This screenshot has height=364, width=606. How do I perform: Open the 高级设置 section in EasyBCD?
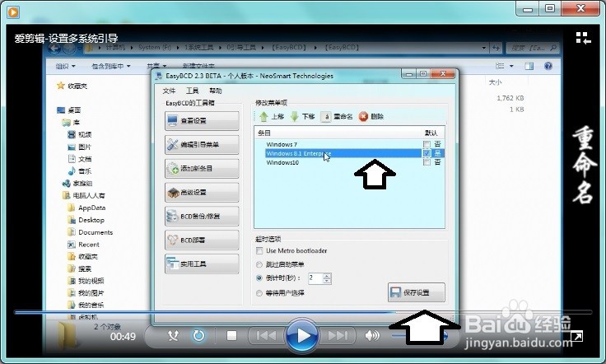(x=202, y=193)
